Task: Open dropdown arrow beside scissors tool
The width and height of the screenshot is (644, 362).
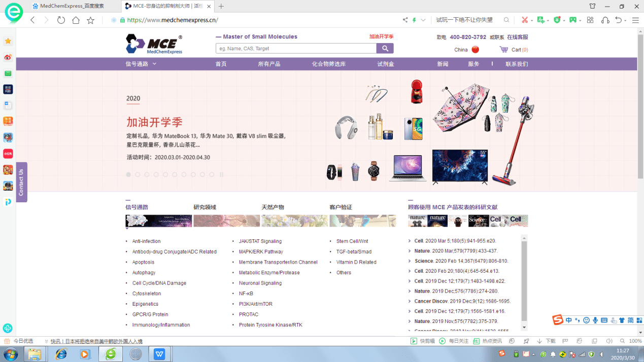Action: (531, 21)
